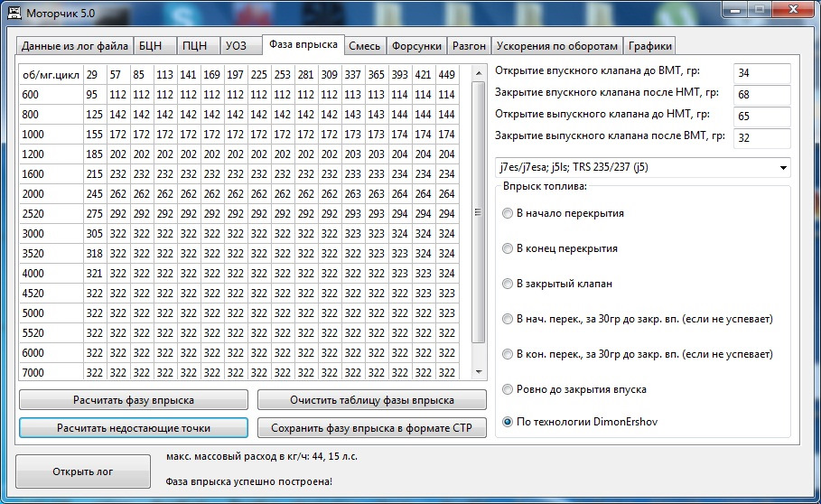
Task: Click Сохранить фазу впрыска в формате CTP
Action: point(372,427)
